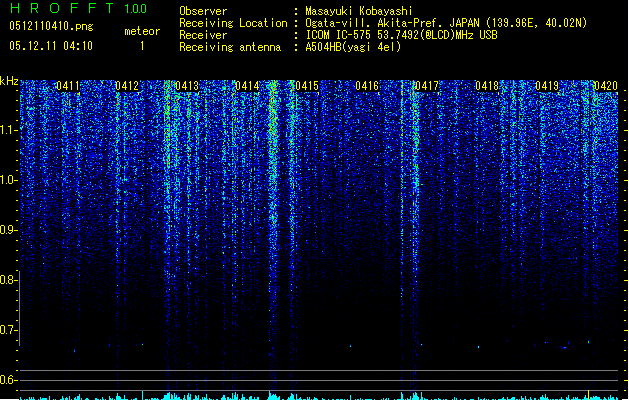Click the 0420 time marker
Viewport: 629px width, 400px height.
[x=606, y=86]
